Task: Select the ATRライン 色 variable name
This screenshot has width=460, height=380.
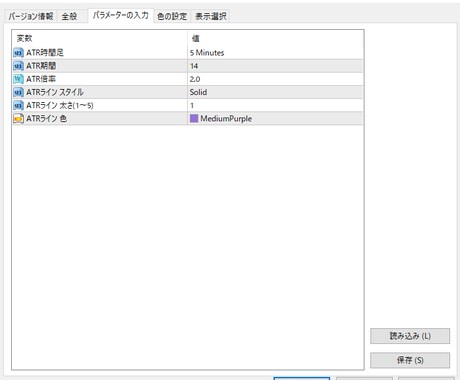Action: pos(46,119)
